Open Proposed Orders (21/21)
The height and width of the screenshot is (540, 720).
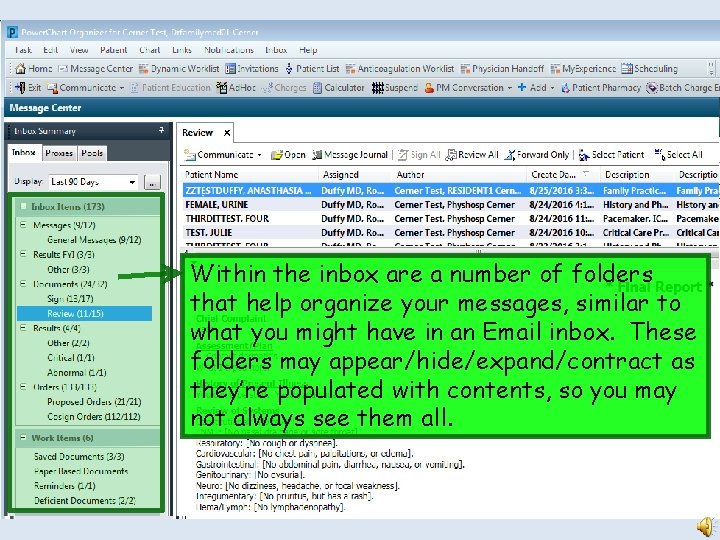94,402
